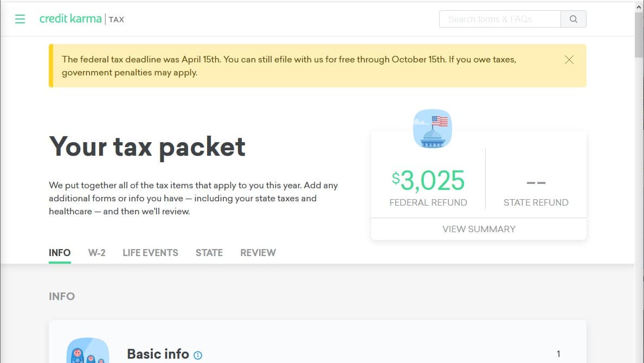Click the Capitol building federal icon
The height and width of the screenshot is (363, 644).
[433, 129]
